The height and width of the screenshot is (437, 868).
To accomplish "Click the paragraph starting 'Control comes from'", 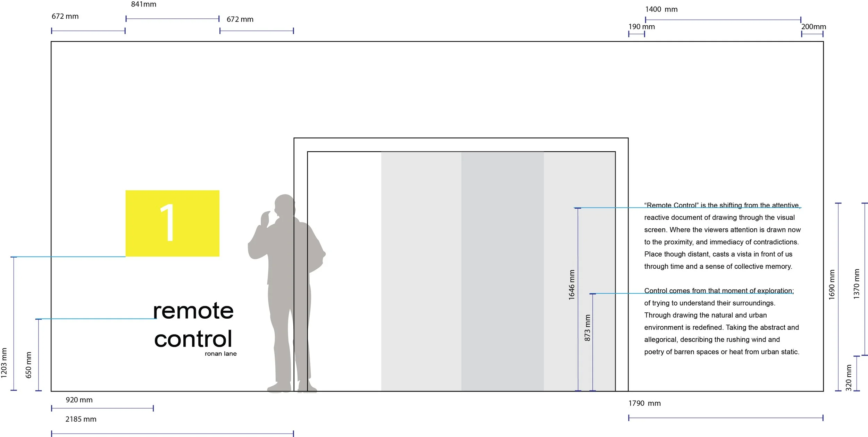I will 721,321.
